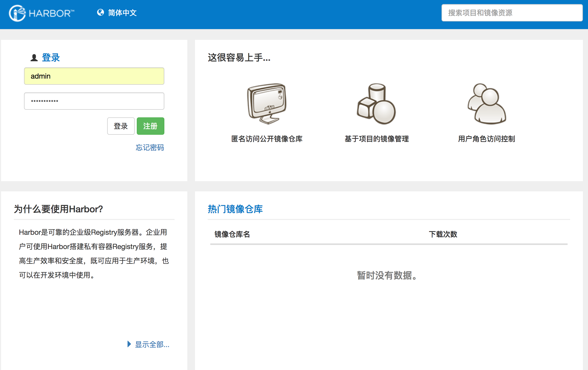Click the cube and sphere shapes icon

tap(376, 104)
